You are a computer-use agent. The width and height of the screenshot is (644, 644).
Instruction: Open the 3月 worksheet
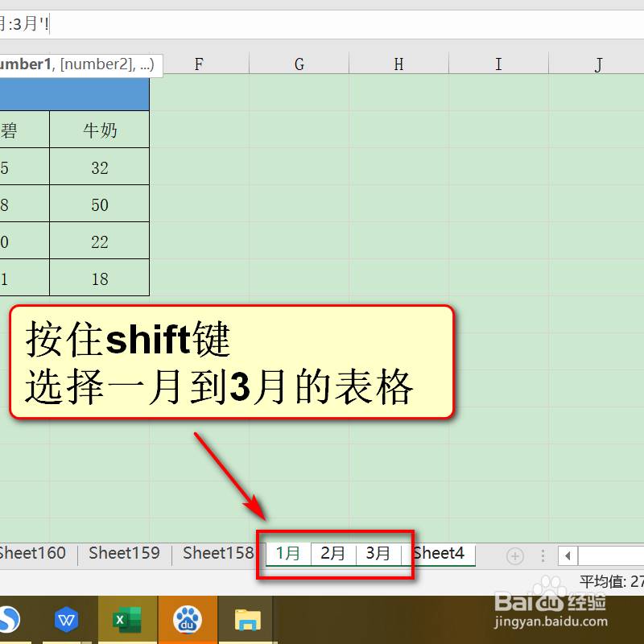[x=378, y=553]
